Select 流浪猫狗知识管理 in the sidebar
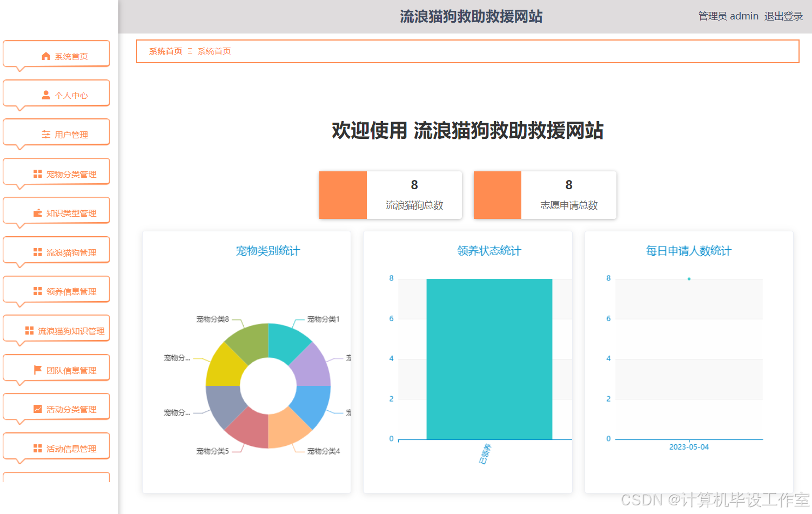Screen dimensions: 812x514 pyautogui.click(x=56, y=329)
